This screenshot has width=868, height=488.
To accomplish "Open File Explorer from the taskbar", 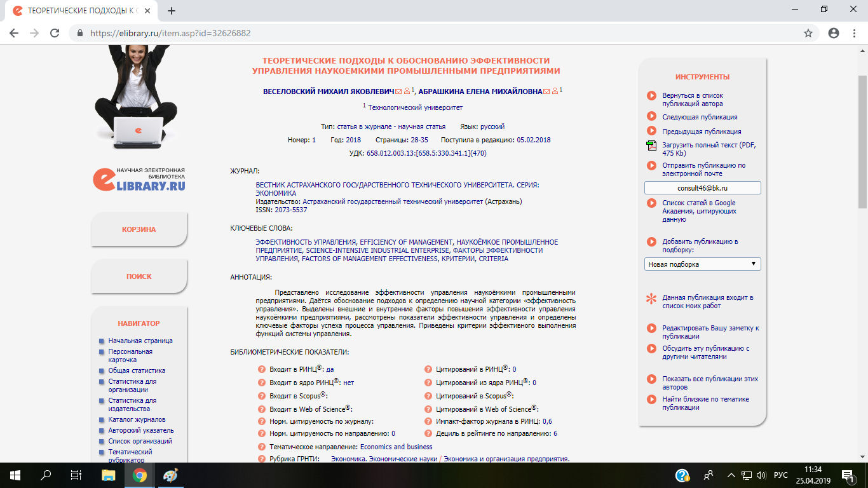I will (109, 475).
